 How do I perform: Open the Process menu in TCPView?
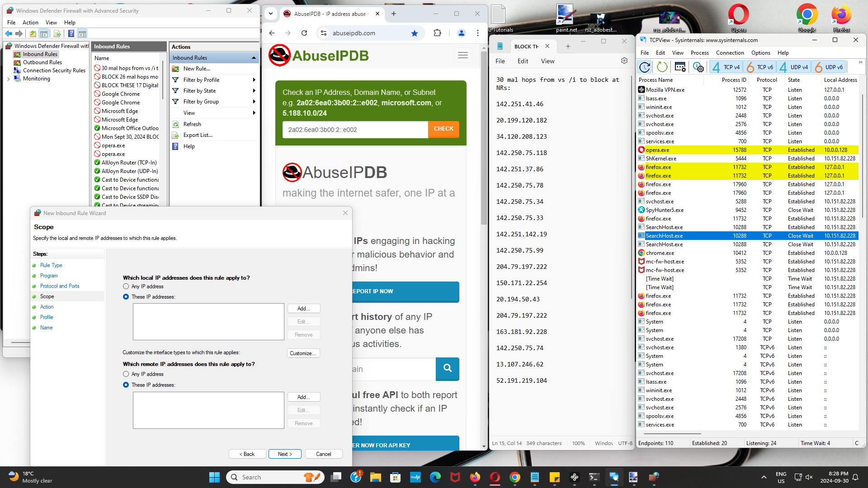(x=699, y=53)
